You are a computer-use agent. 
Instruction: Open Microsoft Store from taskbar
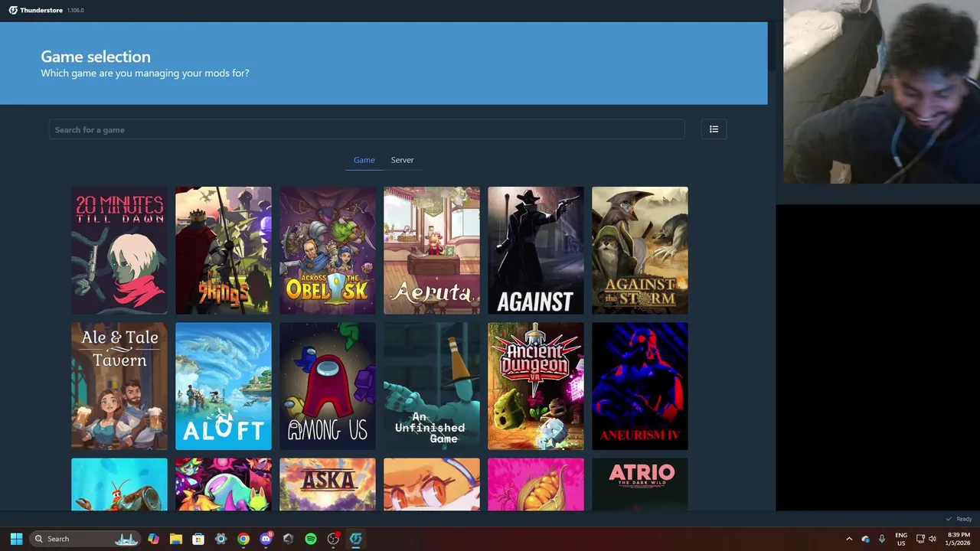(198, 539)
